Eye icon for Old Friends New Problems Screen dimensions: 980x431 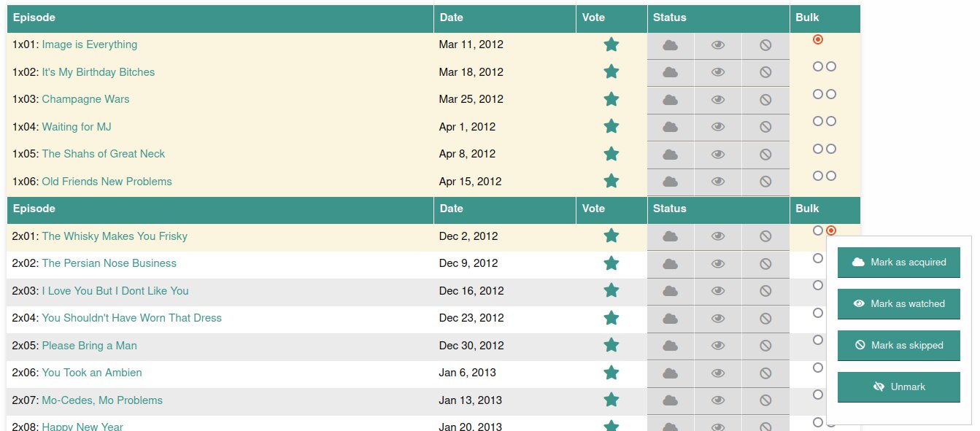point(718,182)
